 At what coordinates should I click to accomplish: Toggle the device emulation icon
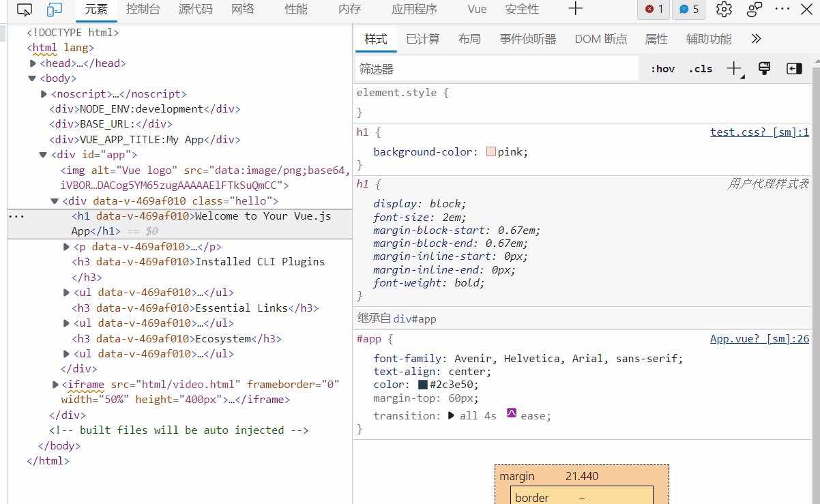pos(55,10)
